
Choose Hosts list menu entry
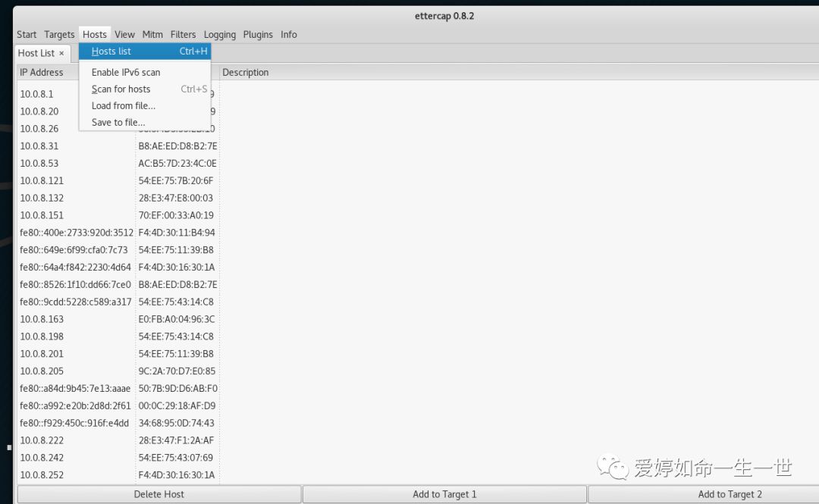click(145, 52)
